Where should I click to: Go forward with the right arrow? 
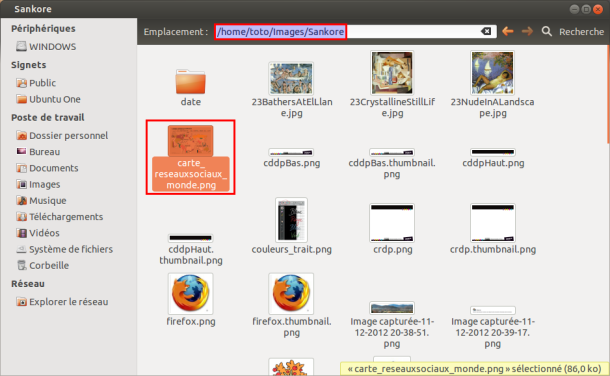(527, 31)
